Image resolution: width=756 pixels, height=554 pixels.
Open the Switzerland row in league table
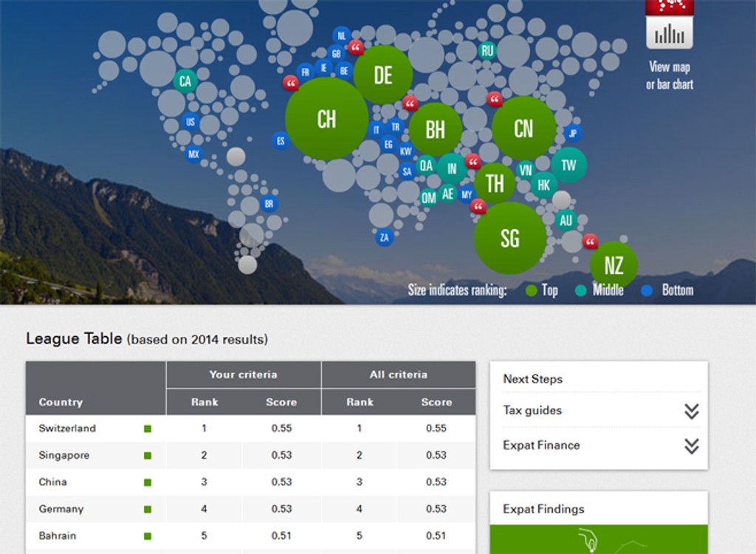(67, 428)
